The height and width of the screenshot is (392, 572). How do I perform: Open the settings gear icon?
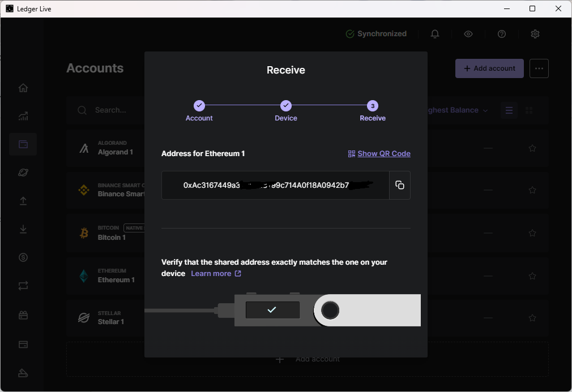535,34
